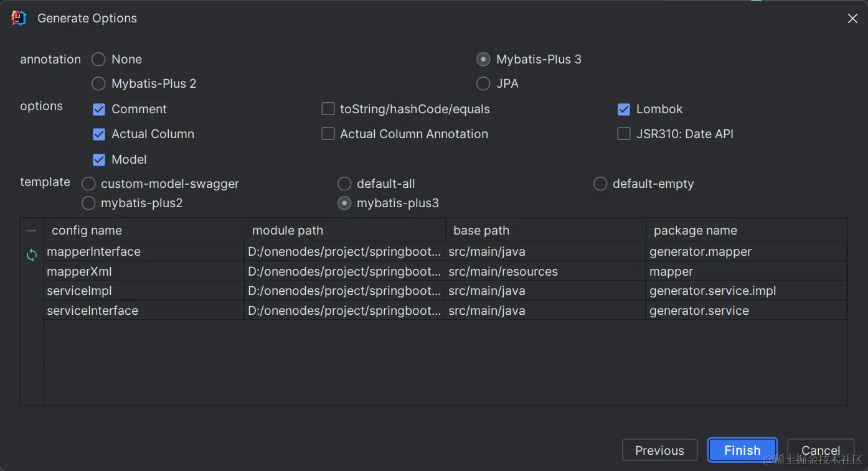Image resolution: width=868 pixels, height=471 pixels.
Task: Edit generator.service package name of serviceInterface
Action: click(x=747, y=310)
